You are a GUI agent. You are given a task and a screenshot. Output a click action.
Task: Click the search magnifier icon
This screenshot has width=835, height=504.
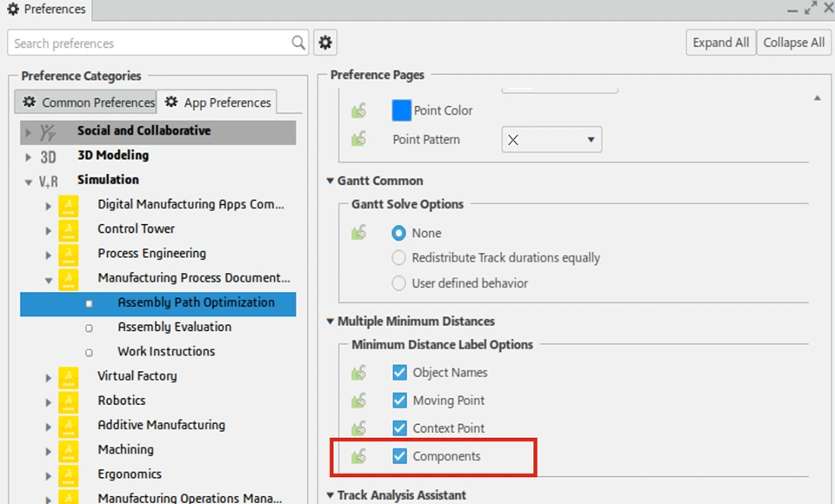coord(298,43)
